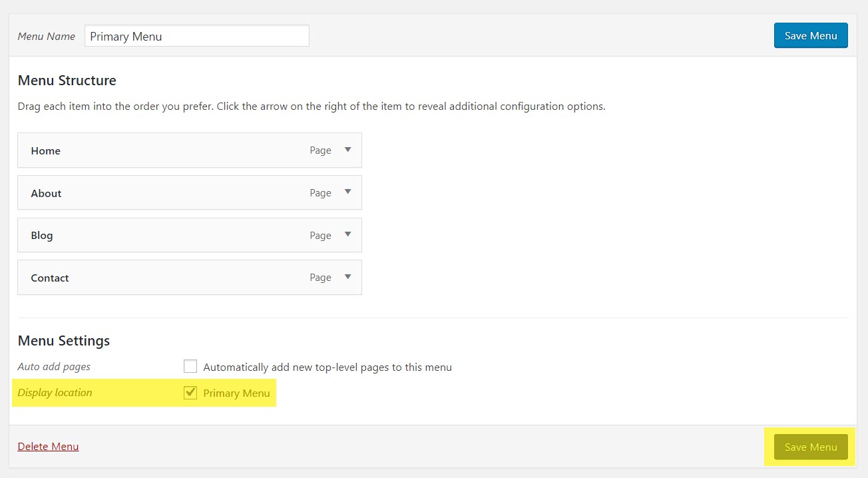
Task: Click the 'Automatically add new top-level pages' text
Action: coord(327,367)
